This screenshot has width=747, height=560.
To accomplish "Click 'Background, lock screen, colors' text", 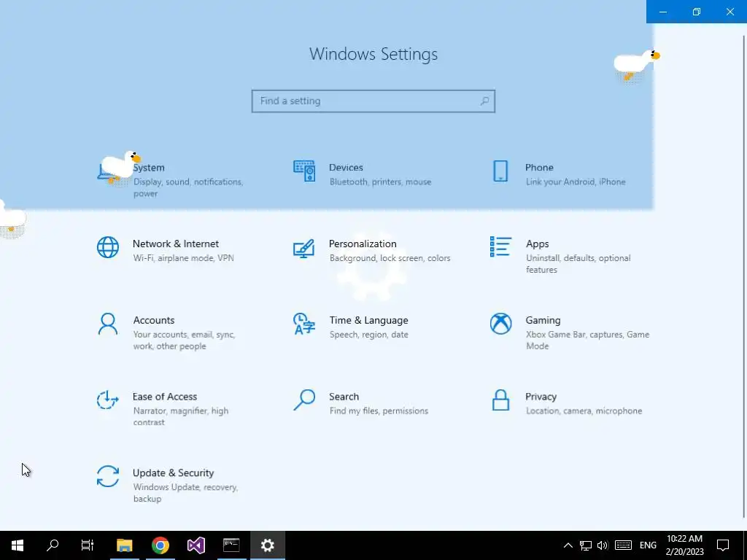I will click(390, 258).
